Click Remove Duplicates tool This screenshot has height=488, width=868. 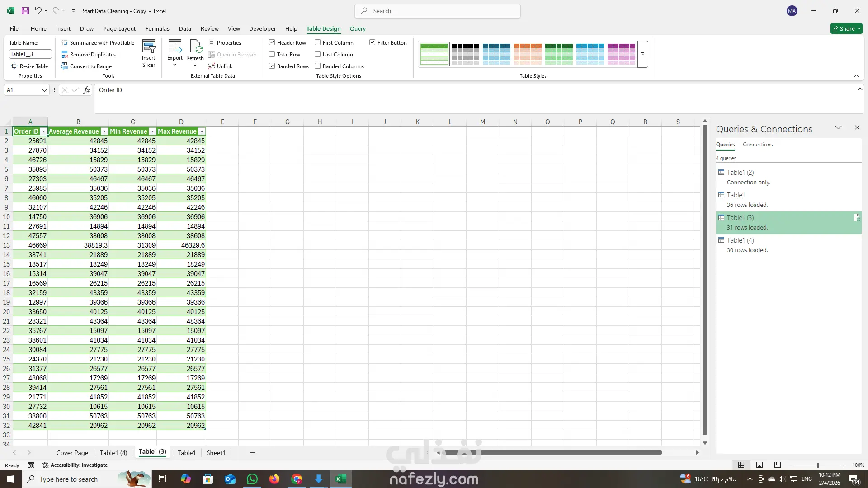(x=89, y=54)
